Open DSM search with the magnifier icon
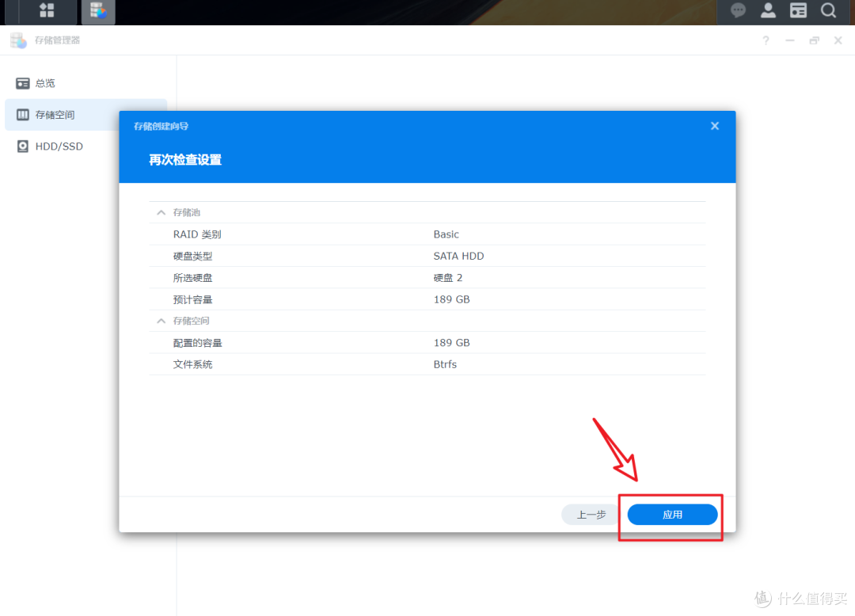 [x=828, y=11]
